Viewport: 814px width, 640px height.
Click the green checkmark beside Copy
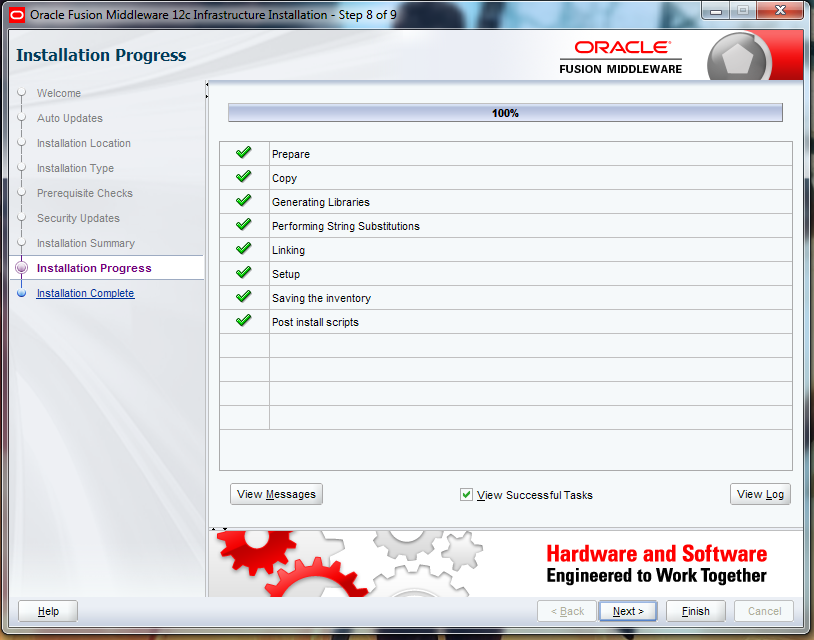pyautogui.click(x=243, y=176)
